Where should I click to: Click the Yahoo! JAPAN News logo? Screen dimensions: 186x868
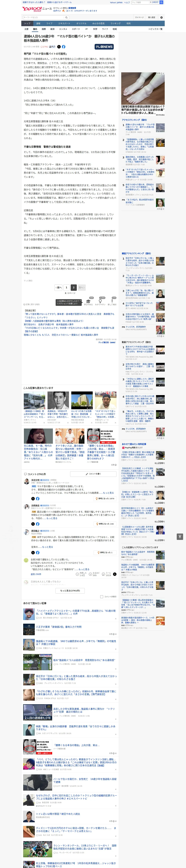click(x=37, y=9)
